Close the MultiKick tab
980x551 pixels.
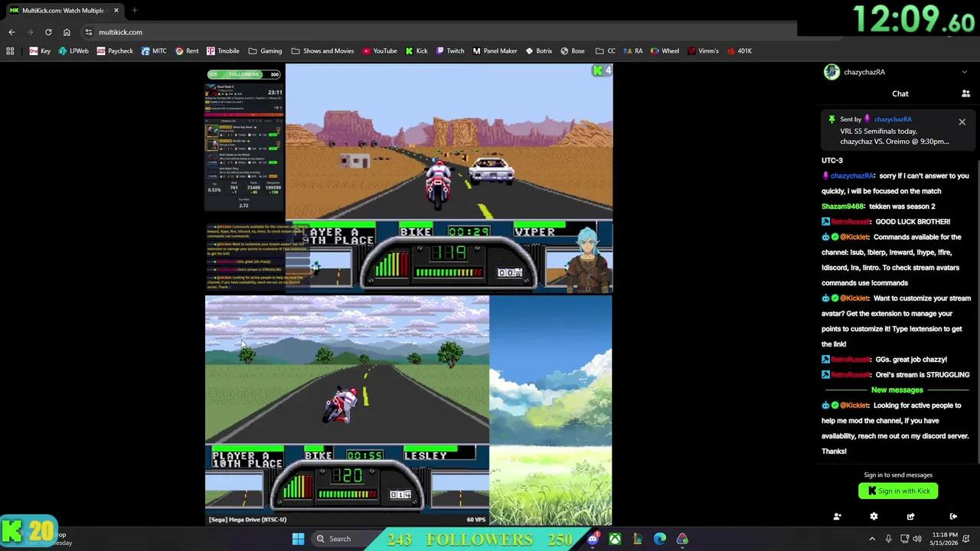pos(116,11)
